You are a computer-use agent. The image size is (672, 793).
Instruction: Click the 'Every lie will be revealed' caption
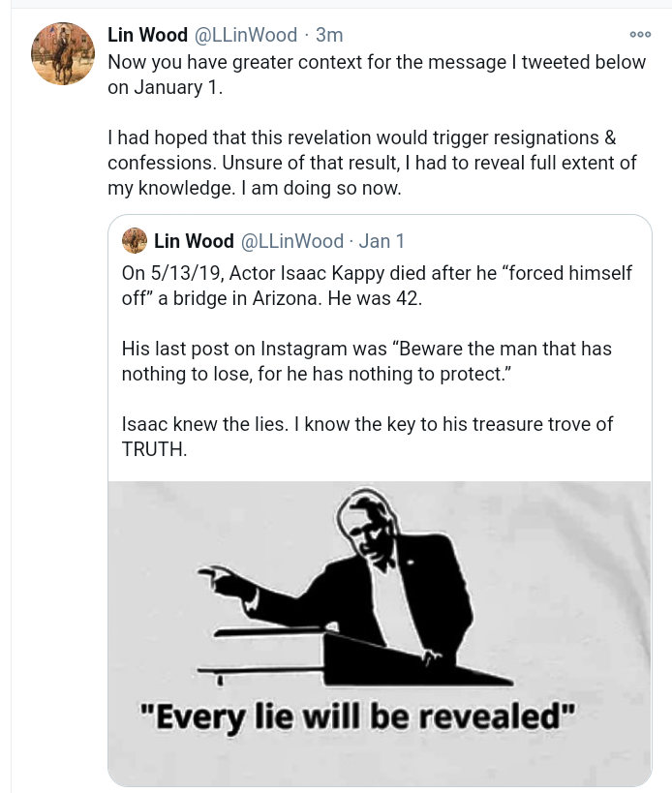[357, 717]
